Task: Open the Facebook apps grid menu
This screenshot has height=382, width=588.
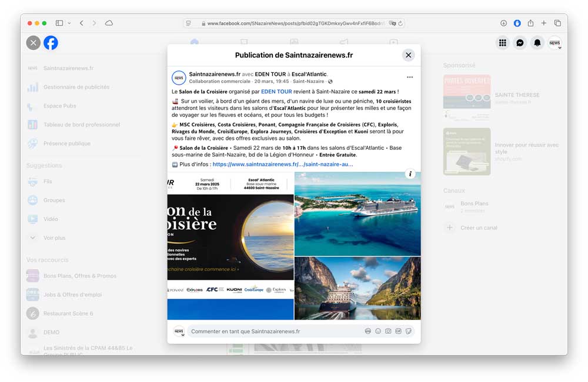Action: point(502,43)
